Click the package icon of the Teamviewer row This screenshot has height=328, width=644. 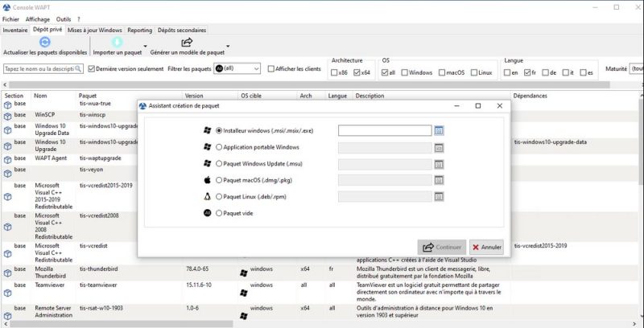point(7,286)
